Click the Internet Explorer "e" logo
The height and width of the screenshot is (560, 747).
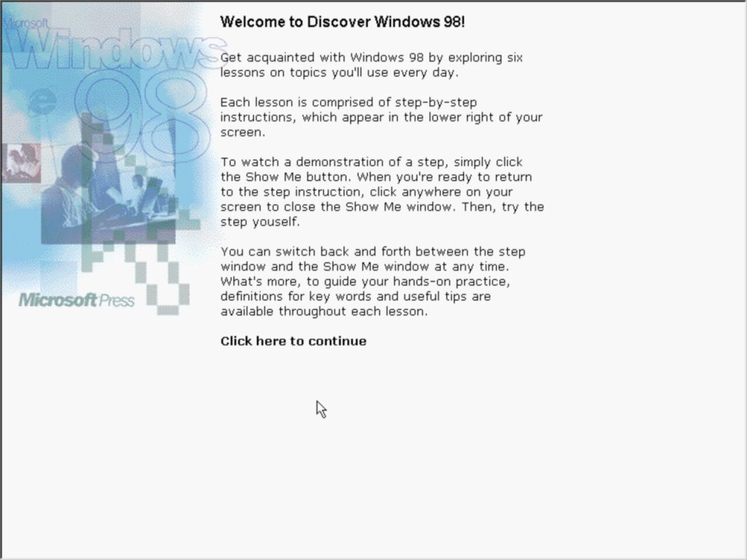[x=41, y=98]
